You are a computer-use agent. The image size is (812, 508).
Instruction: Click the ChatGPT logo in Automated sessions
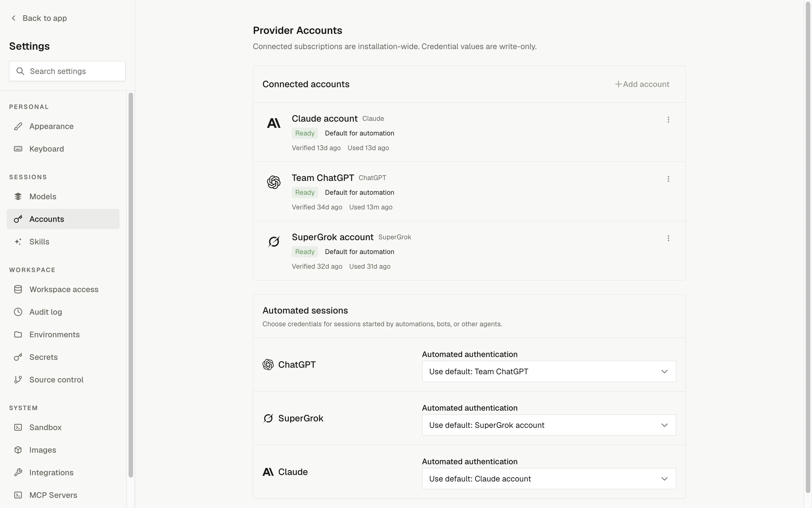(268, 365)
